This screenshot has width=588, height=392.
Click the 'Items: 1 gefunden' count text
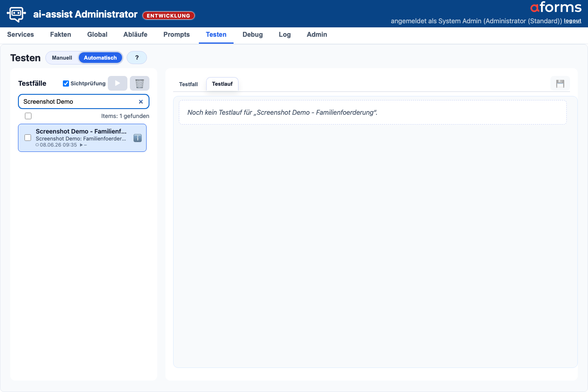click(125, 116)
